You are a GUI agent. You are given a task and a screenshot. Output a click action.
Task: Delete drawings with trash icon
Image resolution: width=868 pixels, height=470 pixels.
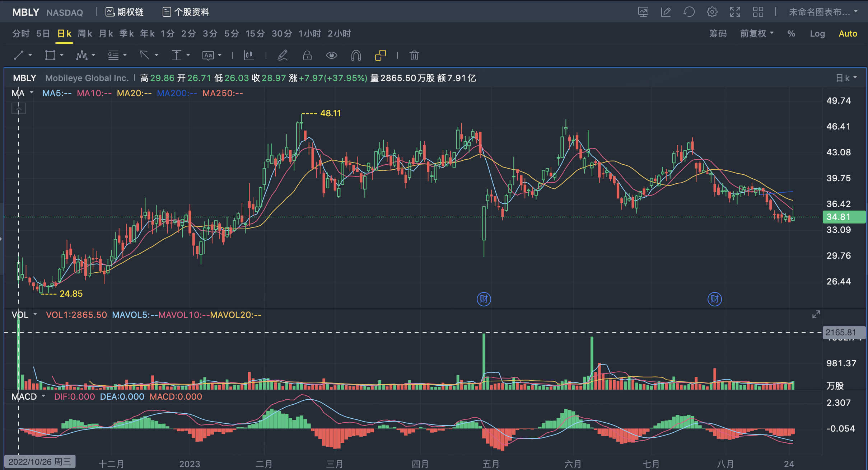click(414, 55)
